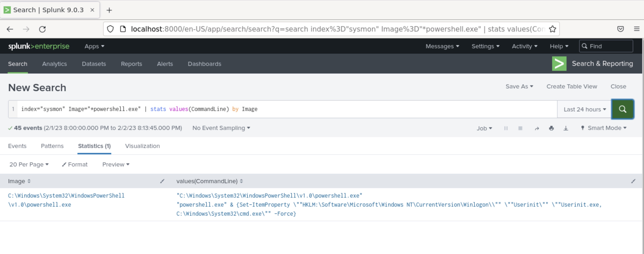Switch to the Events tab

click(17, 146)
